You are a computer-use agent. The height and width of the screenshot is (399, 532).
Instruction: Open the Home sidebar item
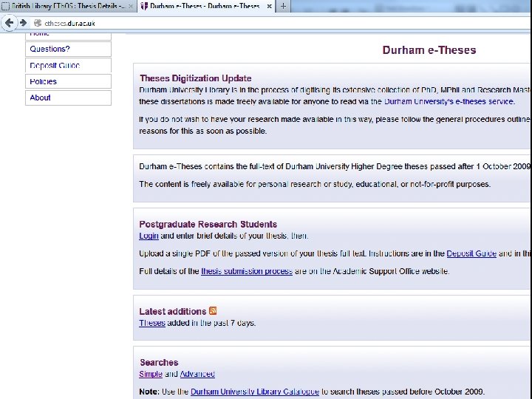click(x=68, y=36)
